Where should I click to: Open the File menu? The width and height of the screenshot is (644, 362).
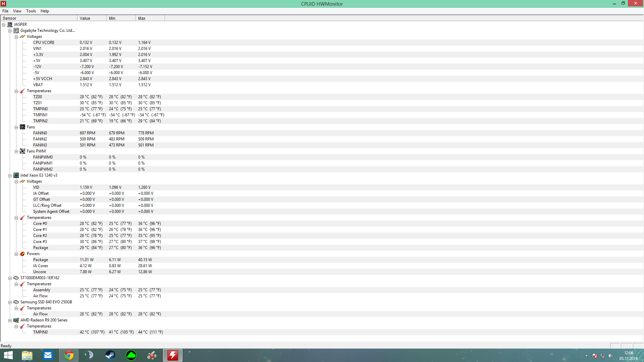pyautogui.click(x=5, y=11)
